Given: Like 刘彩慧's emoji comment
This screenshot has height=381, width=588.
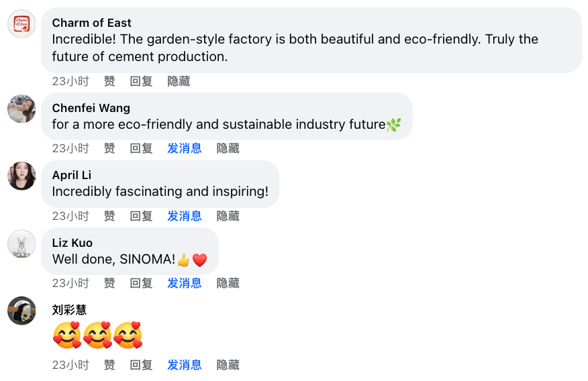Looking at the screenshot, I should point(109,365).
